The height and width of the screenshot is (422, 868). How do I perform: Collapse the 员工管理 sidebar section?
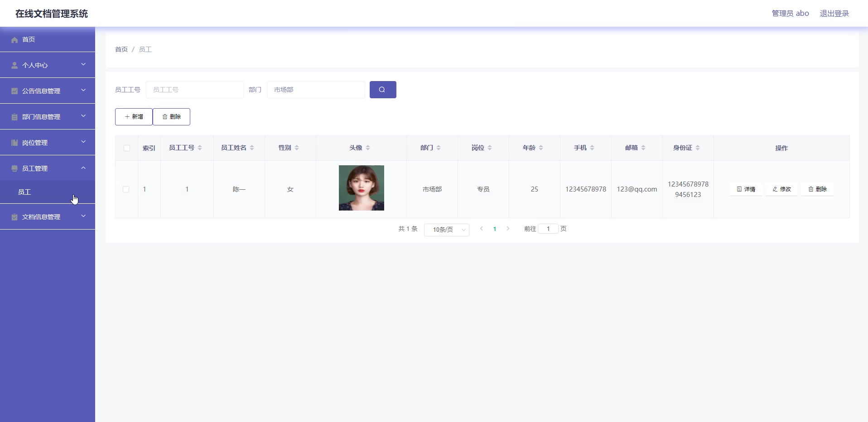[48, 168]
